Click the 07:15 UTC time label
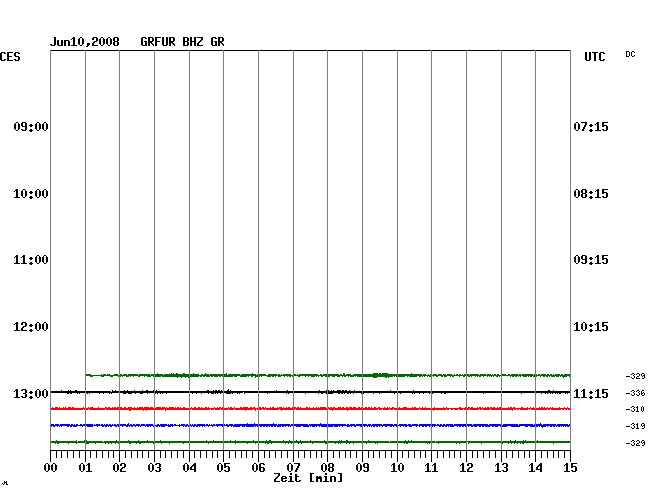The image size is (650, 494). pyautogui.click(x=591, y=126)
